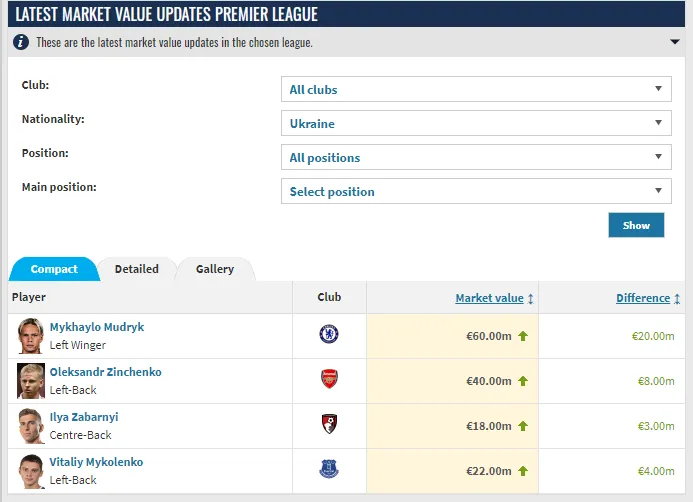Select the Compact tab
The width and height of the screenshot is (693, 502).
(54, 269)
